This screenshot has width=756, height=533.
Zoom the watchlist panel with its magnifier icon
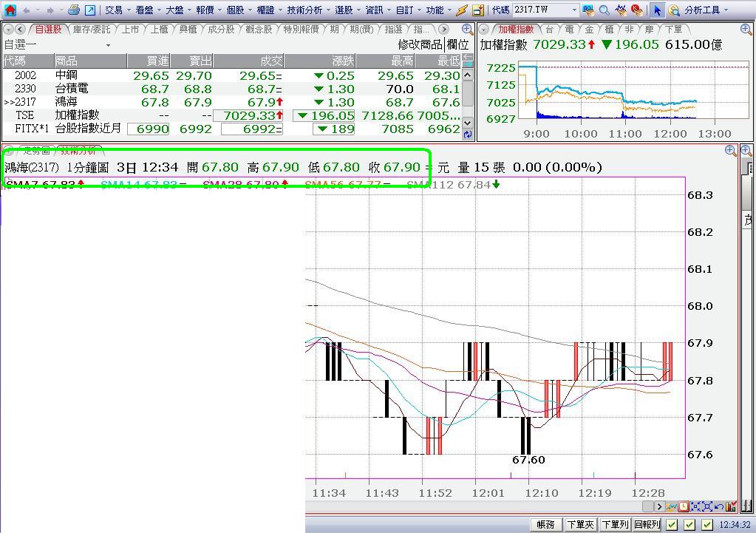(467, 30)
